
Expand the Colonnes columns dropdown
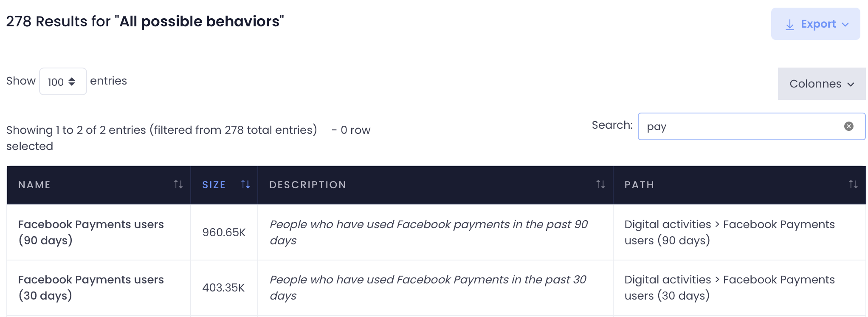pos(821,84)
